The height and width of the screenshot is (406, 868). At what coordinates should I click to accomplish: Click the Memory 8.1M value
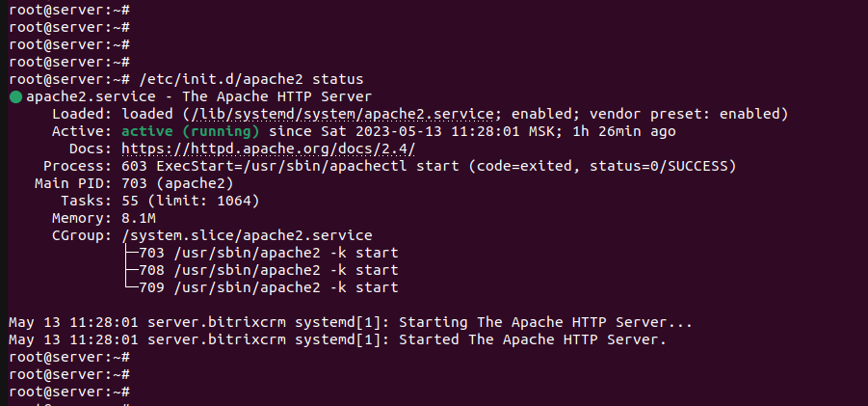click(139, 218)
